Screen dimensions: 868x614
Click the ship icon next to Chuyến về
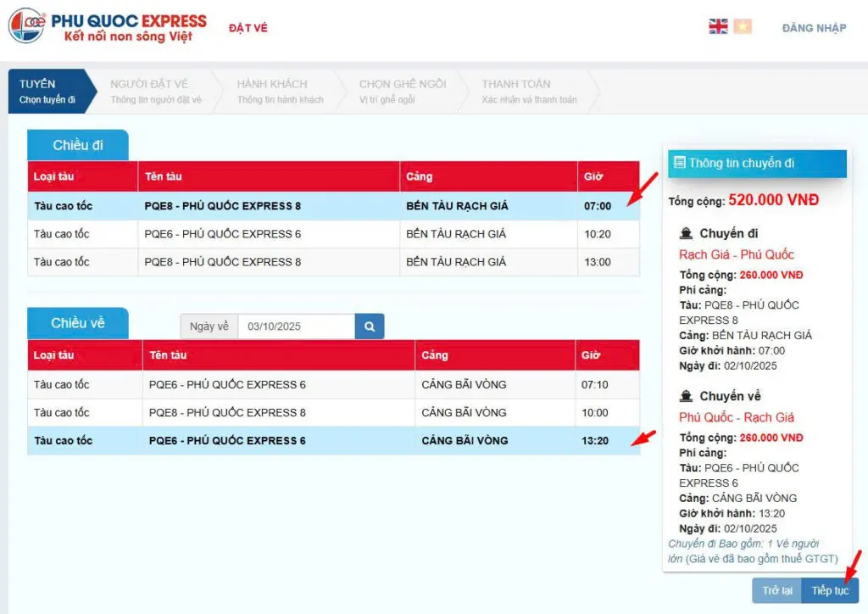click(x=686, y=396)
